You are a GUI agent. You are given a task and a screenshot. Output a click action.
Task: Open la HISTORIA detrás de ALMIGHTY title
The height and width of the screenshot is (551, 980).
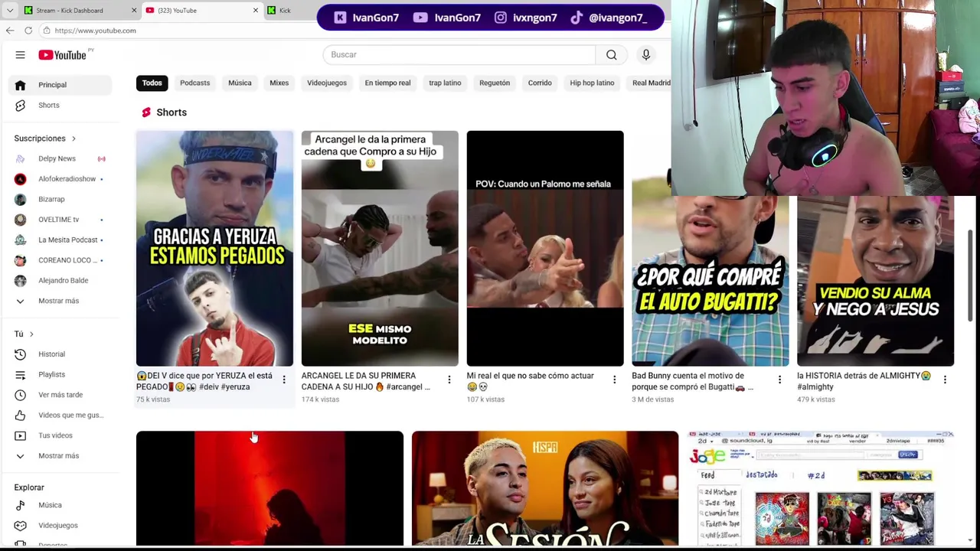[x=864, y=381]
